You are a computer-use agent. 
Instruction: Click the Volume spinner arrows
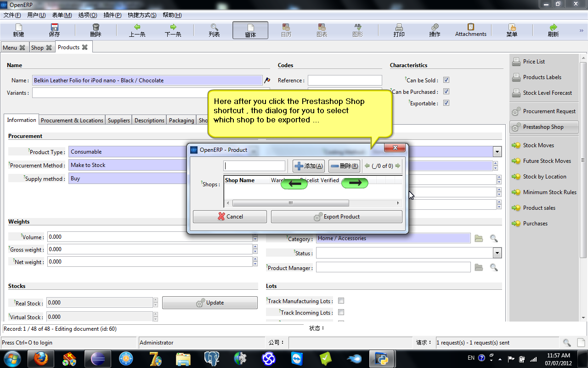(x=255, y=237)
